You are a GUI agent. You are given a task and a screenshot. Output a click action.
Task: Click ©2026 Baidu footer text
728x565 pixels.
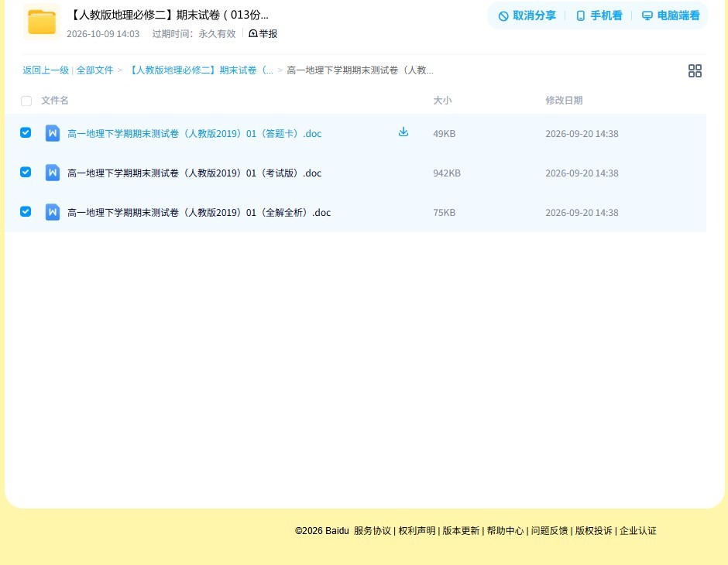click(x=321, y=530)
